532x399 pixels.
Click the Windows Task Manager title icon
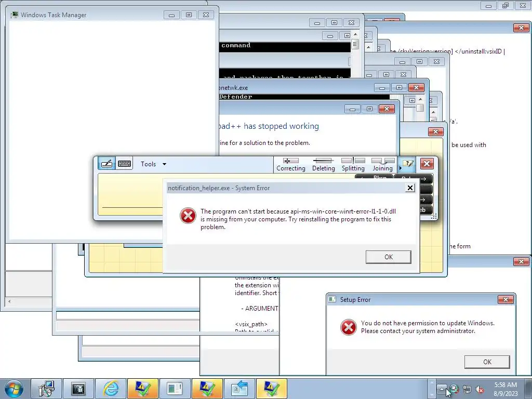click(x=14, y=15)
